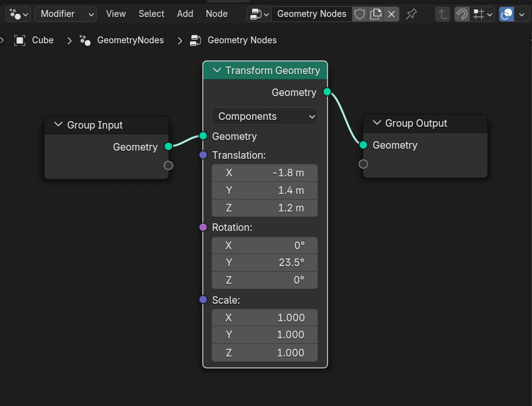
Task: Click the Group Output Geometry input socket
Action: click(x=363, y=145)
